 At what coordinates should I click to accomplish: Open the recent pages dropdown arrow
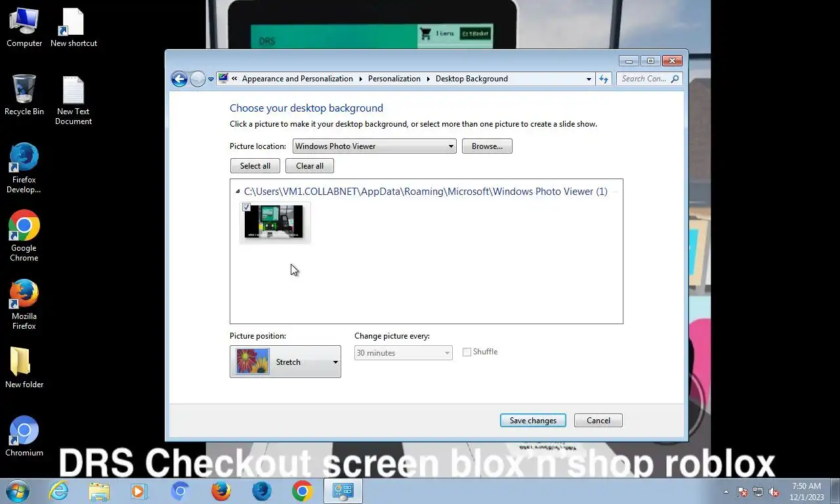click(211, 79)
